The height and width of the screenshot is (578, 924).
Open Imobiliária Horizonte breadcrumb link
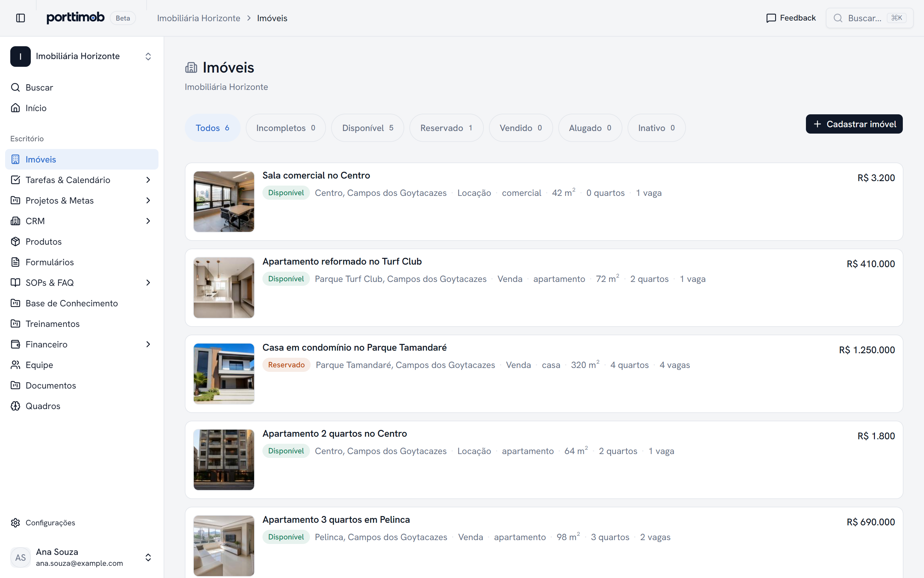pos(199,18)
